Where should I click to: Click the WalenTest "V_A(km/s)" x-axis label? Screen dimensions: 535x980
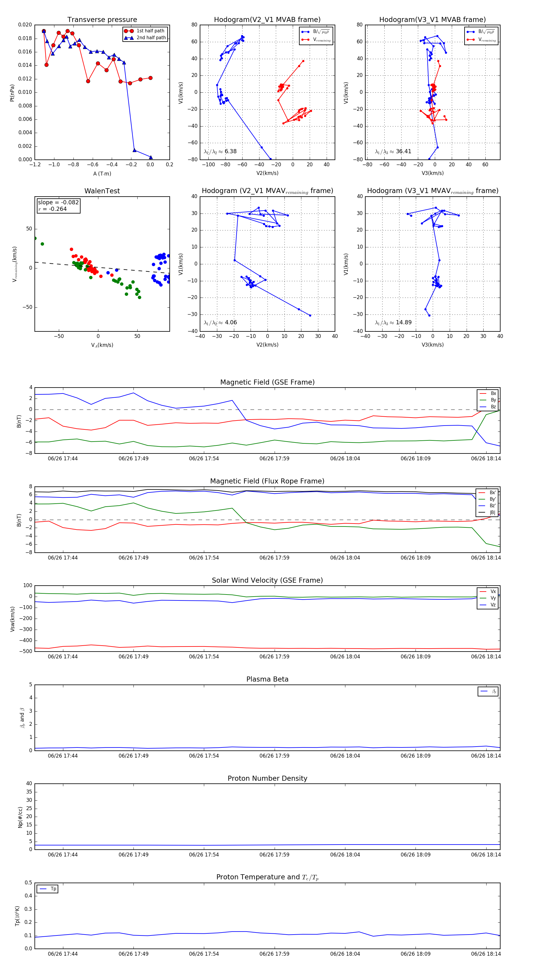102,345
